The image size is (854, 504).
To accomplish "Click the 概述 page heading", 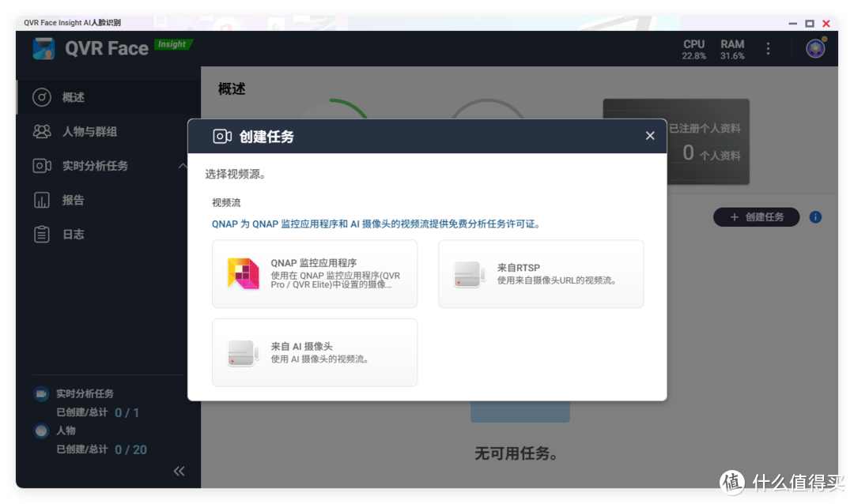I will pyautogui.click(x=232, y=88).
